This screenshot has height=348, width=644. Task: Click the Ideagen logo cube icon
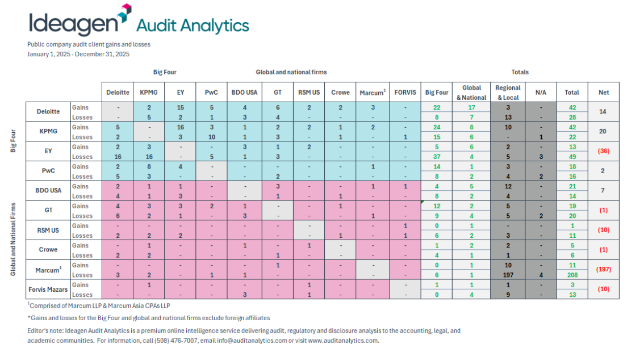pos(124,10)
